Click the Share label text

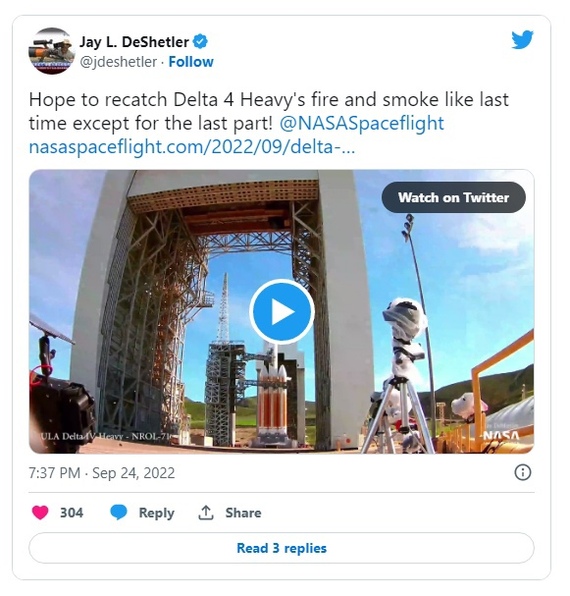[x=243, y=513]
